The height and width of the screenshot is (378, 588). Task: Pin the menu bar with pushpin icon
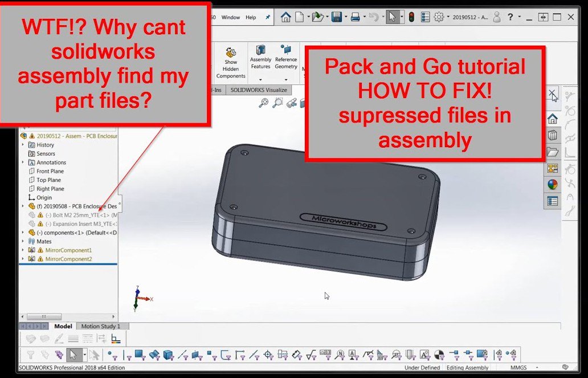pyautogui.click(x=268, y=17)
